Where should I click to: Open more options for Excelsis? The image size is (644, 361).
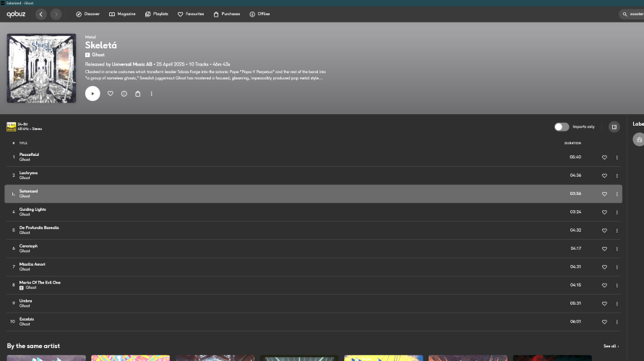[617, 321]
